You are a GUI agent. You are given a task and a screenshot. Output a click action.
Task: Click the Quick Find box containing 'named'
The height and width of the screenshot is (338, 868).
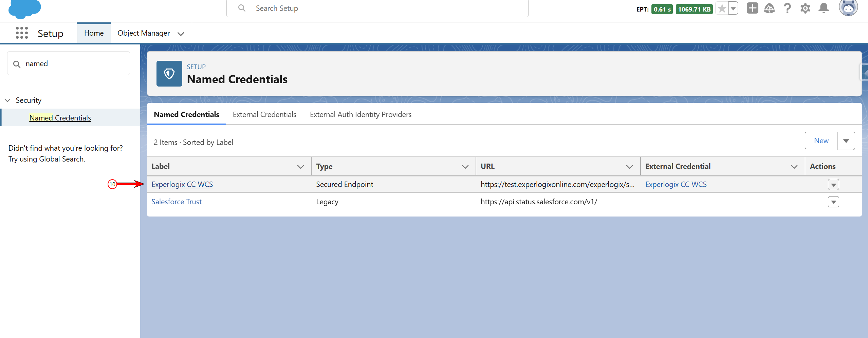69,63
